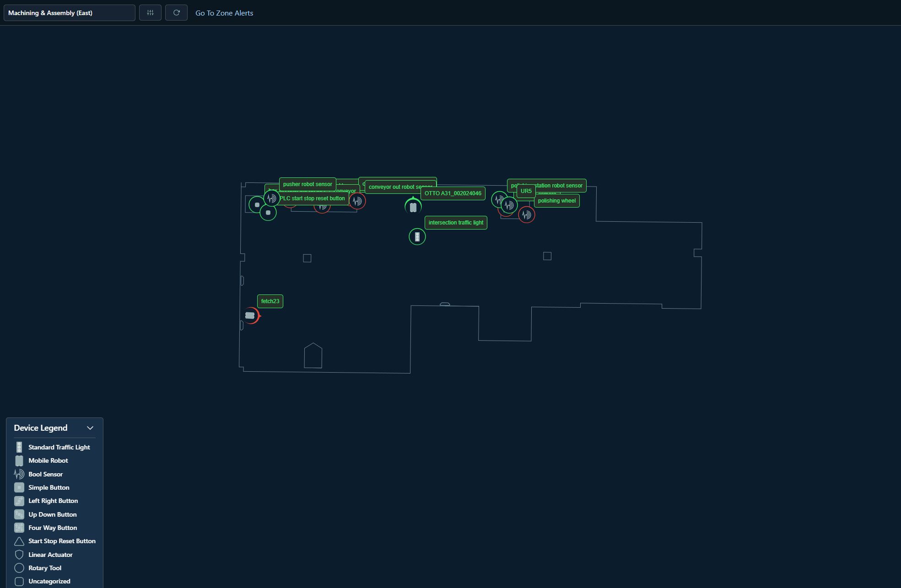Click the fetch23 label tag
The width and height of the screenshot is (901, 588).
[270, 301]
